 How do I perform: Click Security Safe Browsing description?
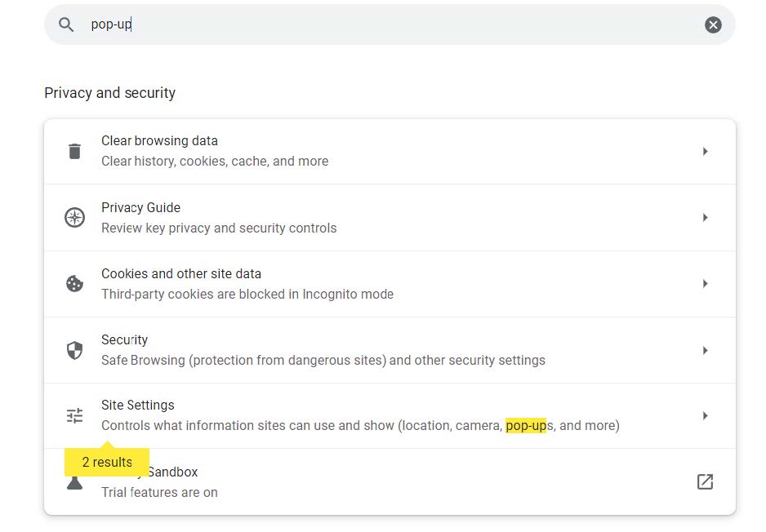[323, 360]
